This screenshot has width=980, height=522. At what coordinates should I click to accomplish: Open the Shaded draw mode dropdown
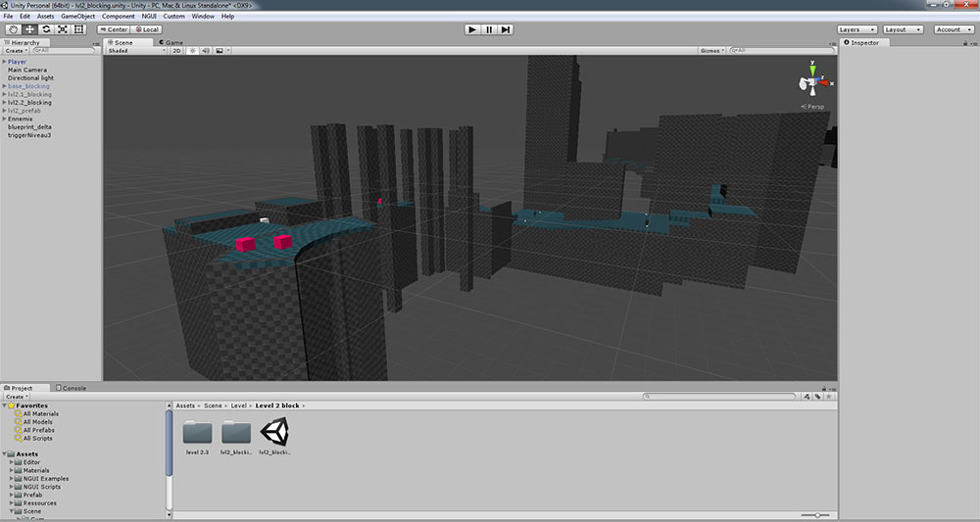pyautogui.click(x=136, y=51)
